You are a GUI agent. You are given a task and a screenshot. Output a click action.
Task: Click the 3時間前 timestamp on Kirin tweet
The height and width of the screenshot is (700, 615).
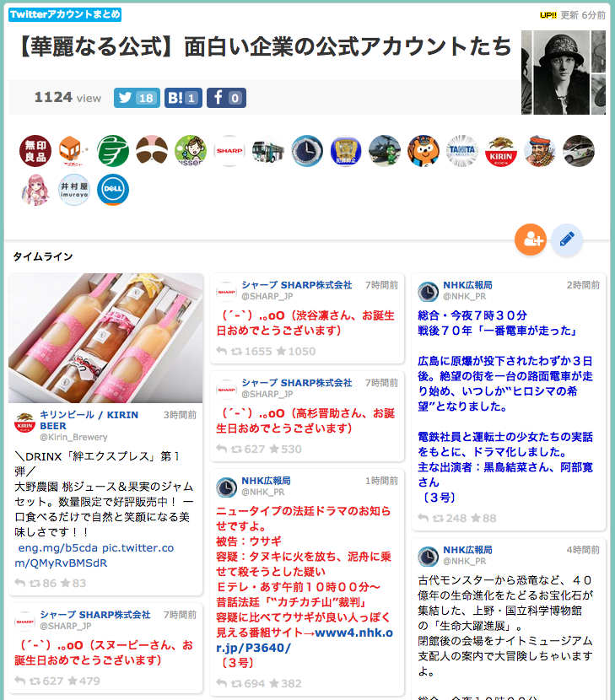point(180,415)
